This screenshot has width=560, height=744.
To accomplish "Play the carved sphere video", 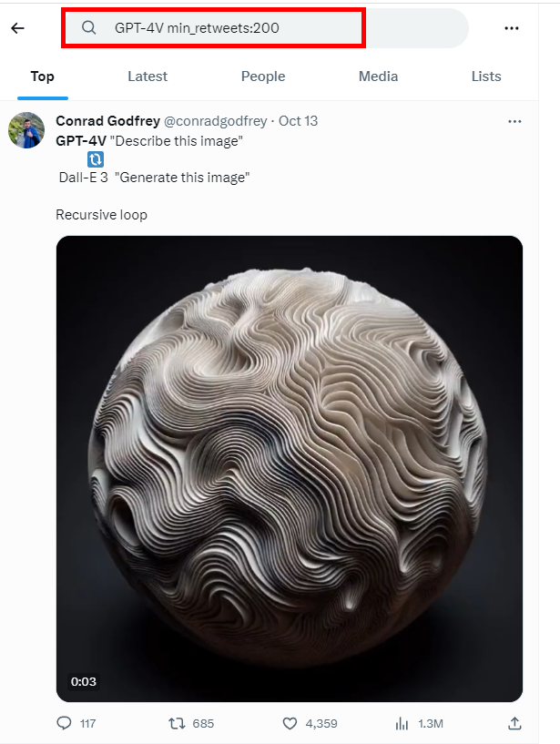I will tap(290, 469).
